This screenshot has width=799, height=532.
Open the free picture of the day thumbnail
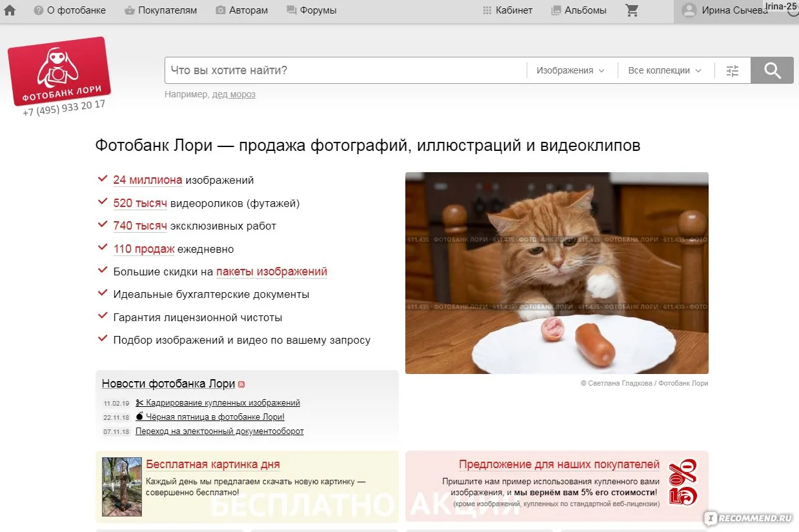122,487
